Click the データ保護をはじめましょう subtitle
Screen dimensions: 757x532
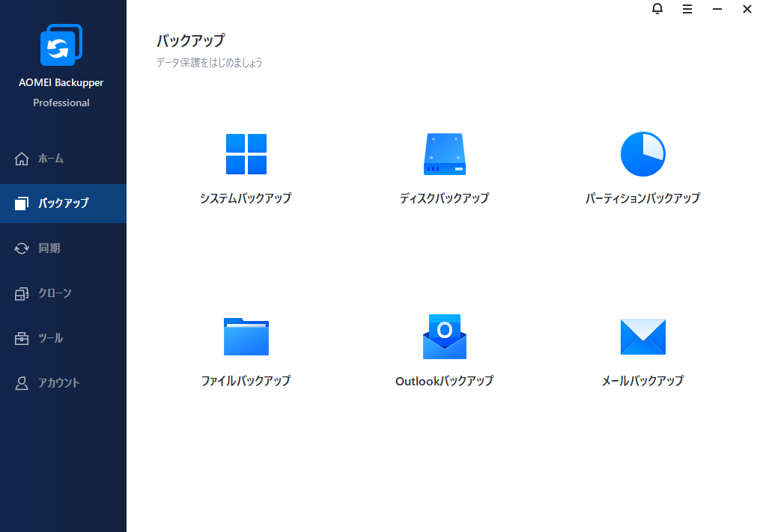point(210,63)
